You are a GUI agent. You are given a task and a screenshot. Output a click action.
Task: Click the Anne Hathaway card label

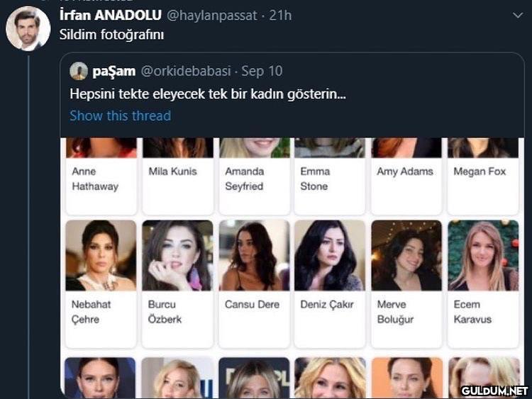tap(95, 179)
